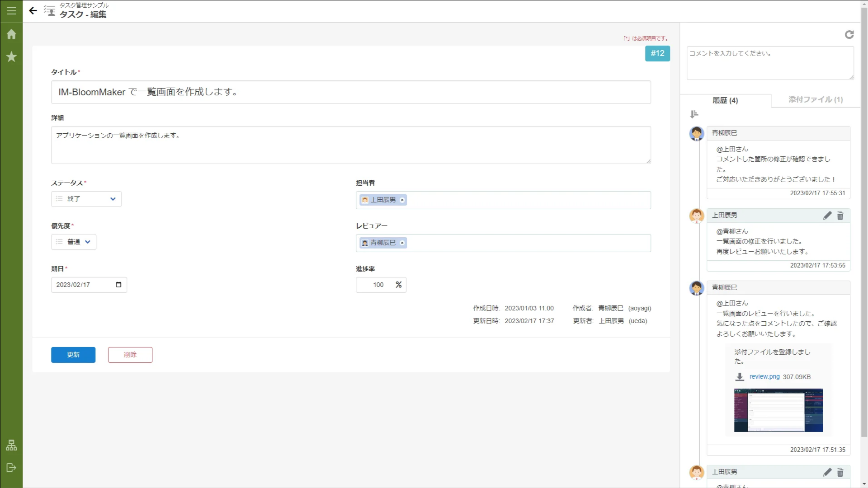Go to home via sidebar icon
Screen dimensions: 868x488
11,34
